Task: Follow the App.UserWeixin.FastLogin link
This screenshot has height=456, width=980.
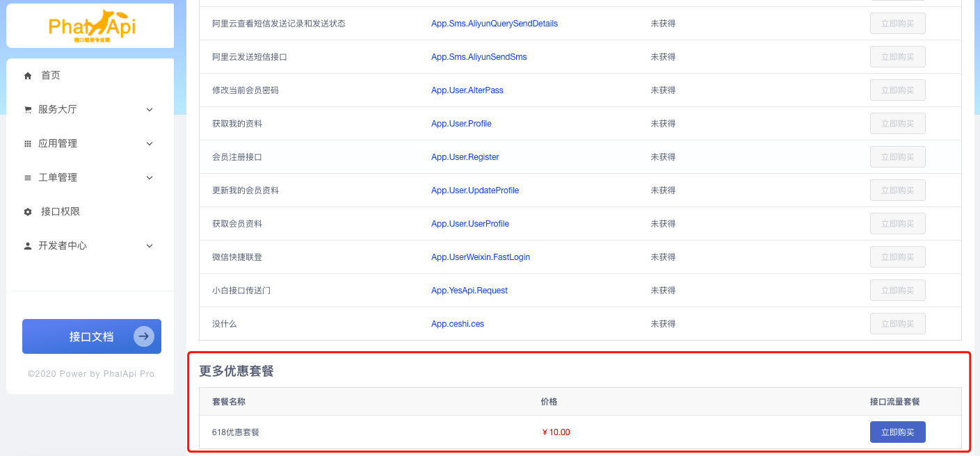Action: click(480, 257)
